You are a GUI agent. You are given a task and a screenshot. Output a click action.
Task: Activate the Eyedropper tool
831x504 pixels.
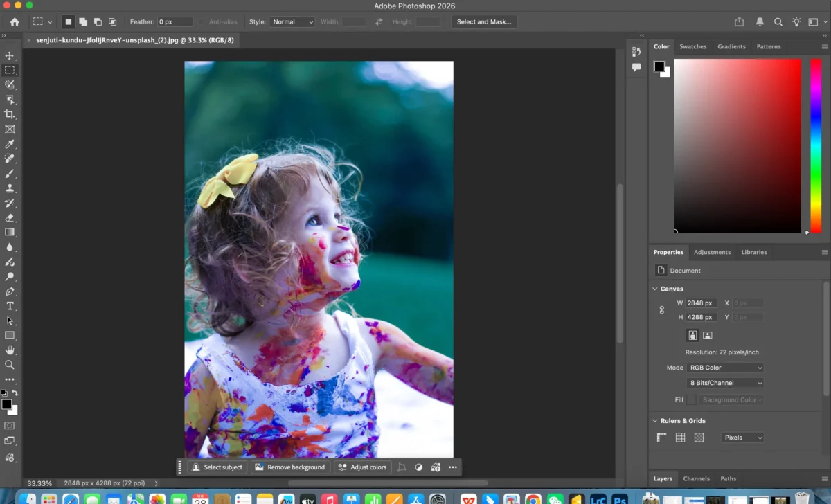pos(10,144)
